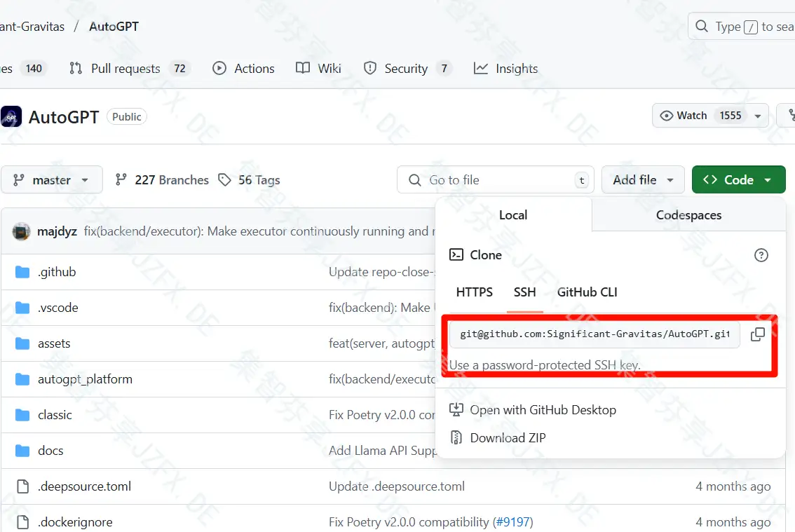
Task: Copy the SSH clone URL to clipboard
Action: [x=757, y=334]
